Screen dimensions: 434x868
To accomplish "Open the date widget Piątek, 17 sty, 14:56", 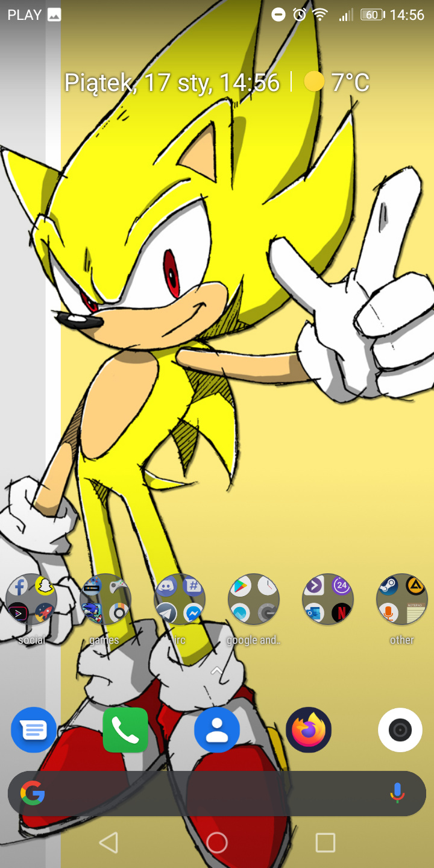I will click(172, 83).
